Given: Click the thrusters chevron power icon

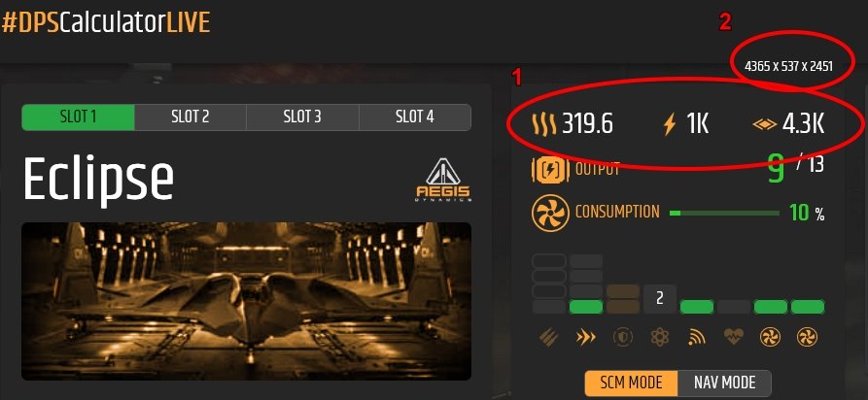Looking at the screenshot, I should [x=586, y=338].
